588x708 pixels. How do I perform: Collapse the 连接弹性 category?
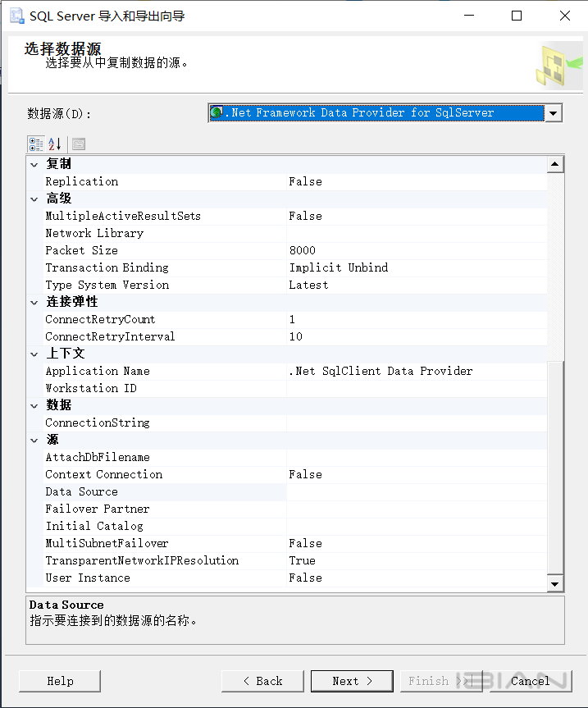[x=34, y=303]
